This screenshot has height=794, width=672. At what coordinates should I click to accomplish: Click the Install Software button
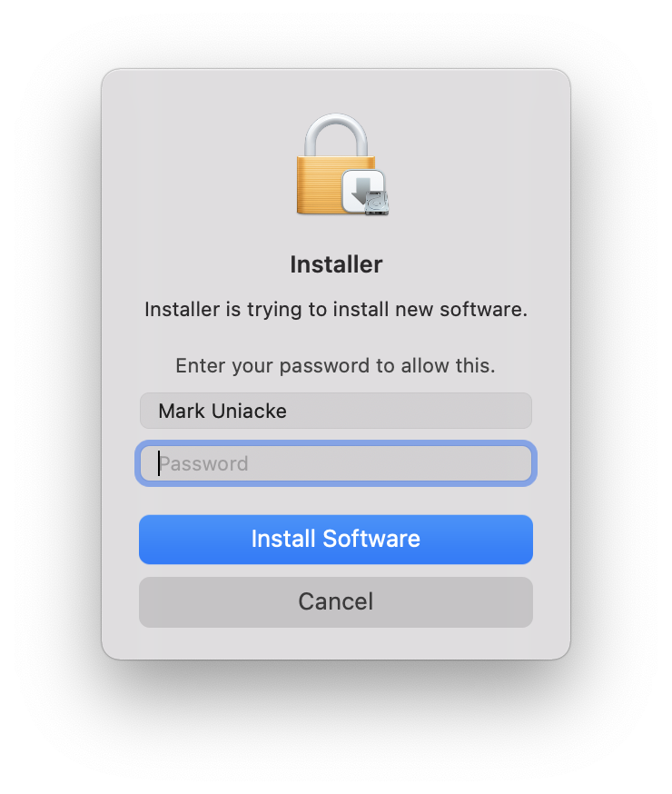(x=335, y=540)
